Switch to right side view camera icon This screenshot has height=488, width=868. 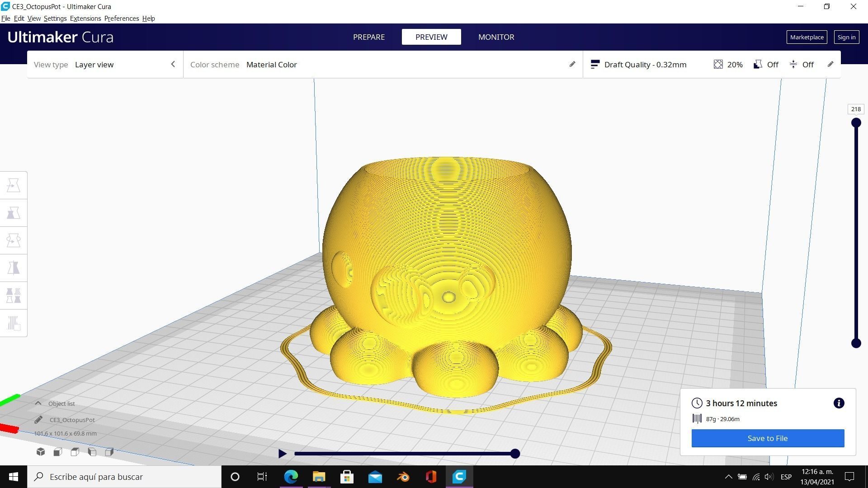point(109,452)
